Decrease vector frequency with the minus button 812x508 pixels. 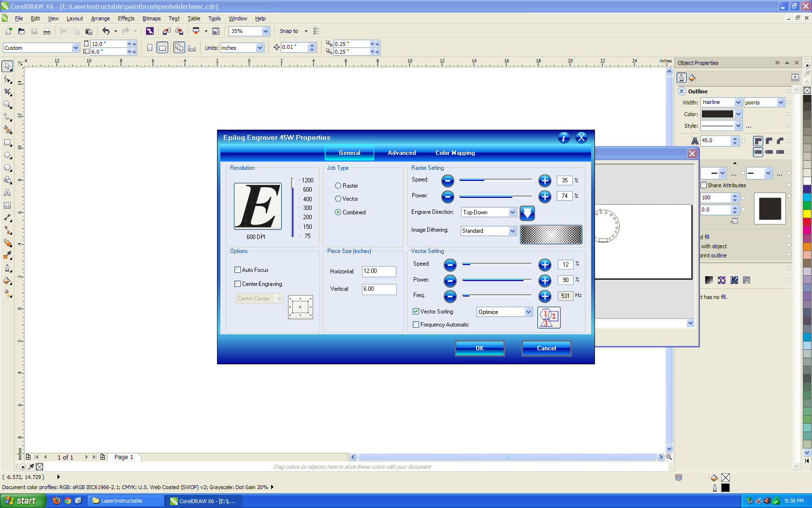450,296
